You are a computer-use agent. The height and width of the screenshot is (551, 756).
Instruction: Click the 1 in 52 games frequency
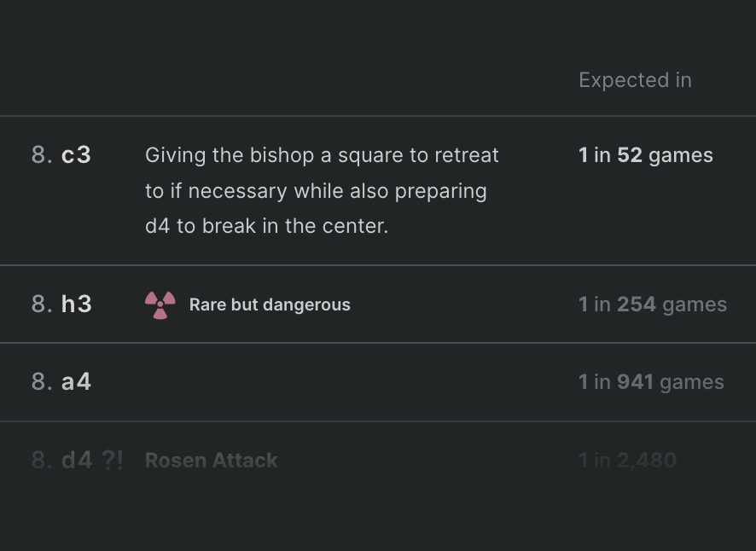pos(646,155)
